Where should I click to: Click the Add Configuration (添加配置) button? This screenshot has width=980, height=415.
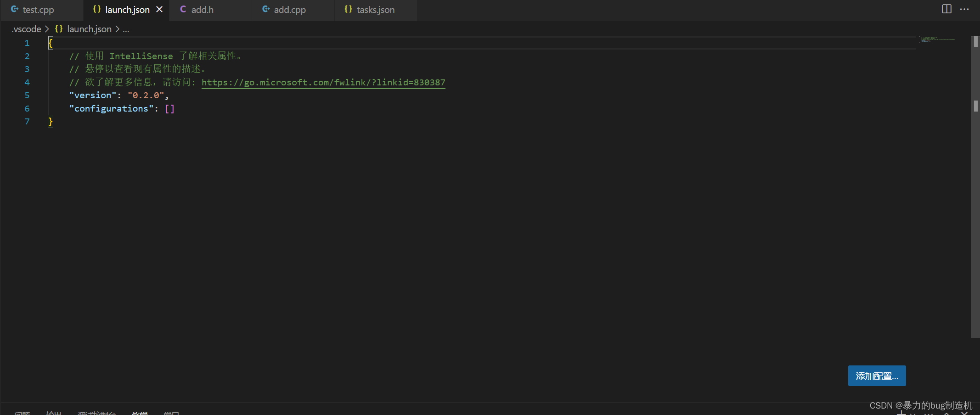[x=877, y=376]
